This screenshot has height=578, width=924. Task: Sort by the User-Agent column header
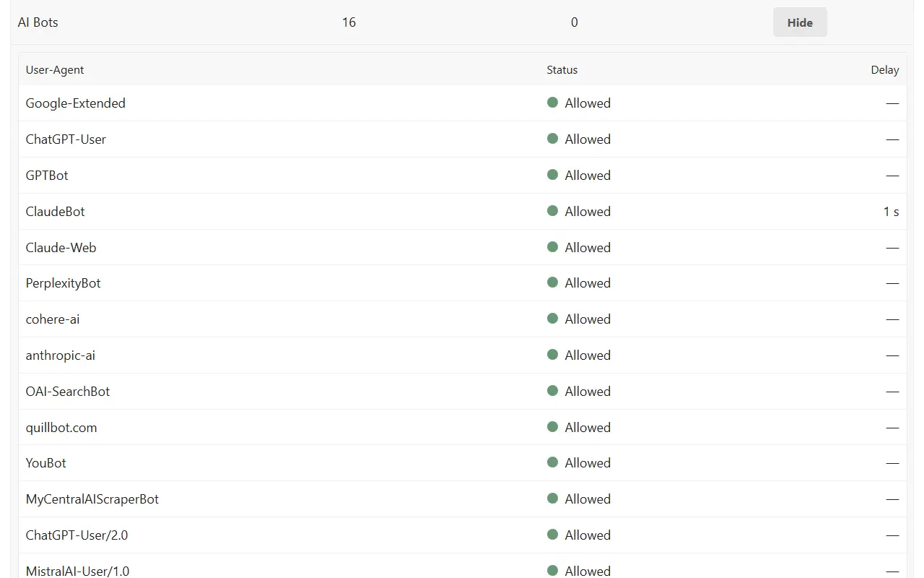tap(55, 69)
